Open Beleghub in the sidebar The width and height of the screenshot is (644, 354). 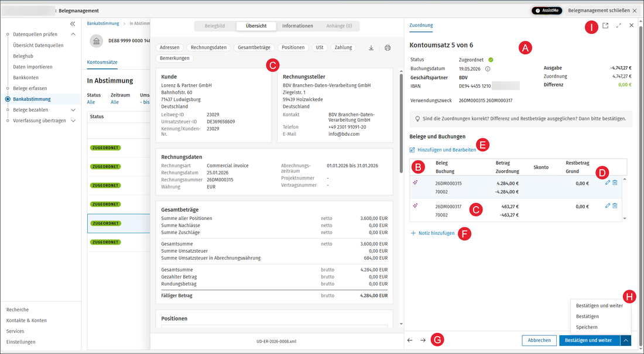[x=23, y=56]
